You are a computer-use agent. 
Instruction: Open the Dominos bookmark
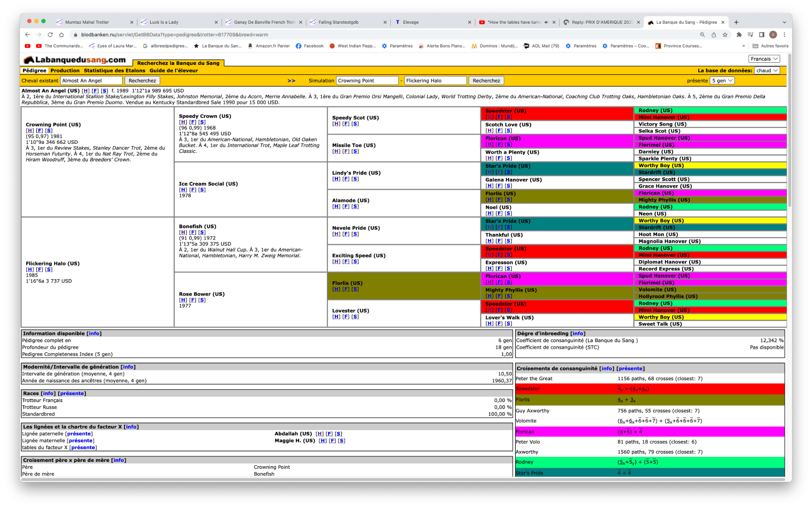pos(494,46)
